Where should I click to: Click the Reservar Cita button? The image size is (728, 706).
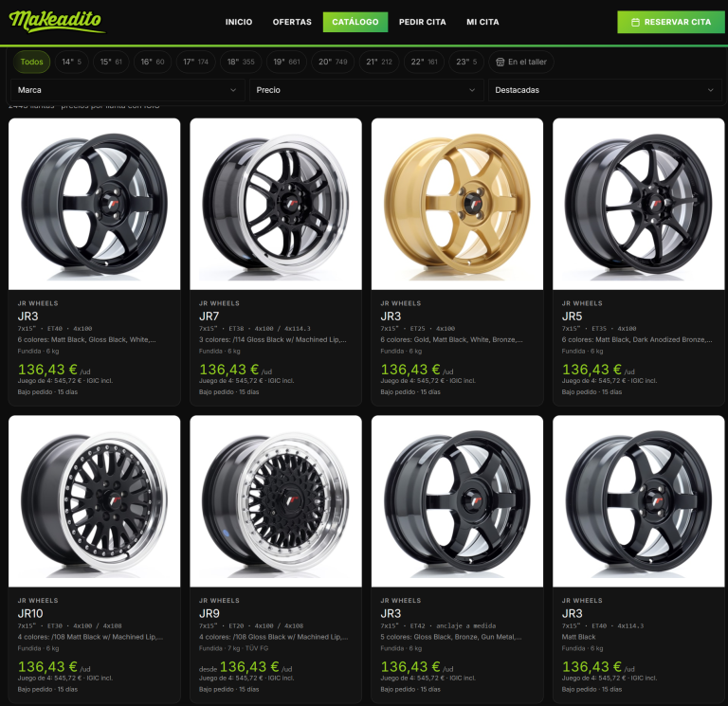(x=671, y=22)
